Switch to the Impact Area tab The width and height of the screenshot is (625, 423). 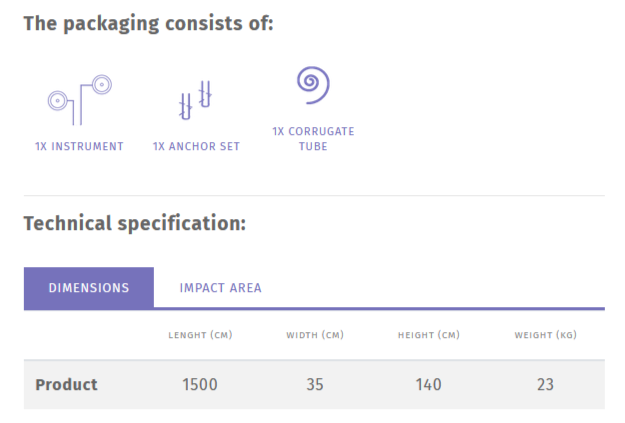click(220, 288)
